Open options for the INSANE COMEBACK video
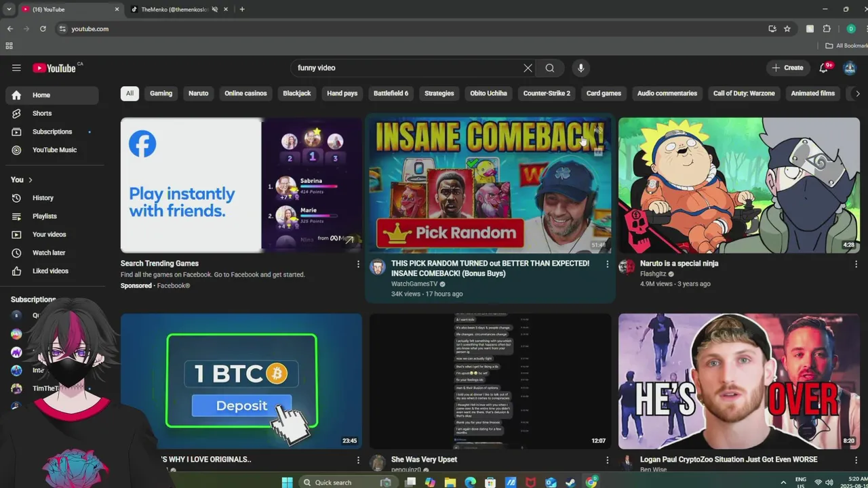The width and height of the screenshot is (868, 488). [607, 264]
